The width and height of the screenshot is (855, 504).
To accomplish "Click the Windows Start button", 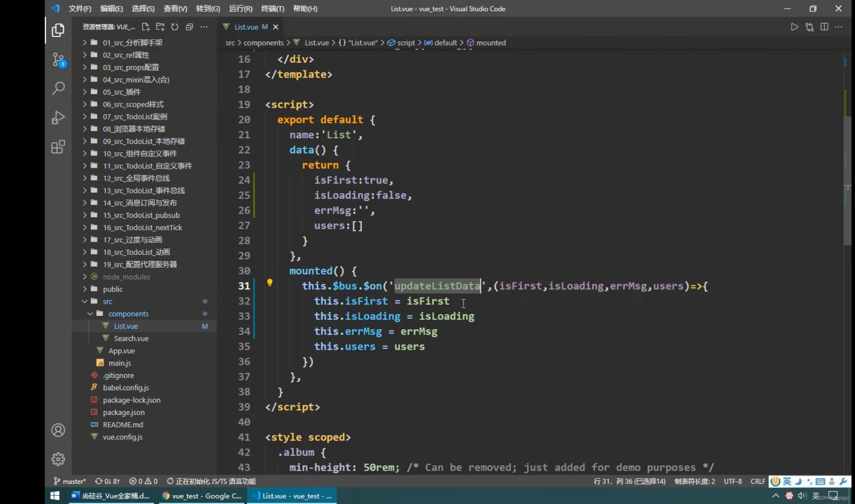I will [55, 496].
